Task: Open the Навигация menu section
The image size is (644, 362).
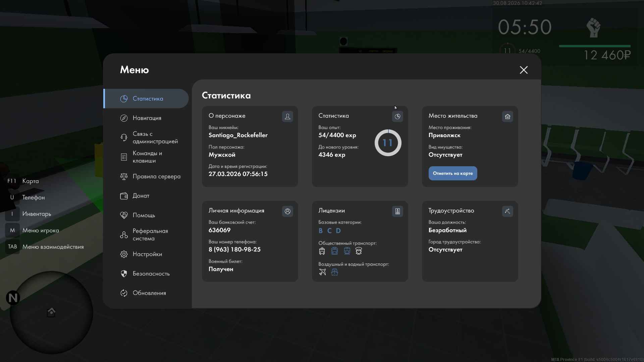Action: [x=146, y=118]
